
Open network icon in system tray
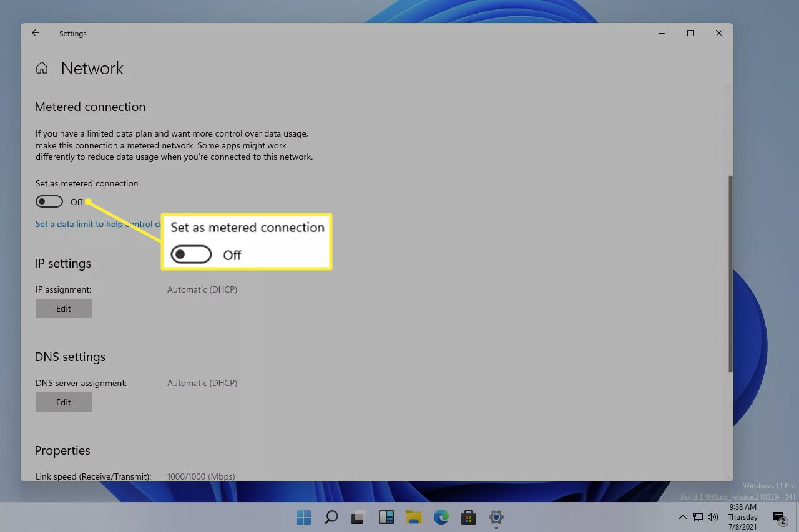698,517
